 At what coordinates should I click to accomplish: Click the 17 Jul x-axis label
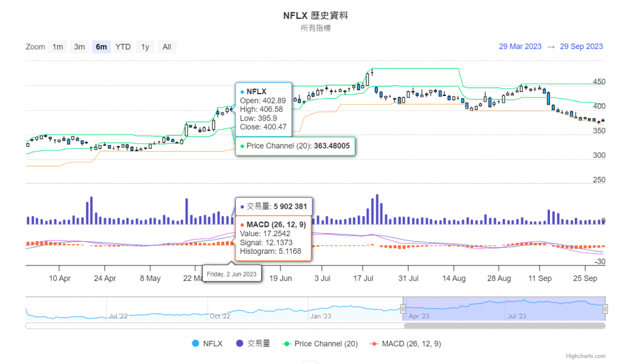(x=363, y=278)
